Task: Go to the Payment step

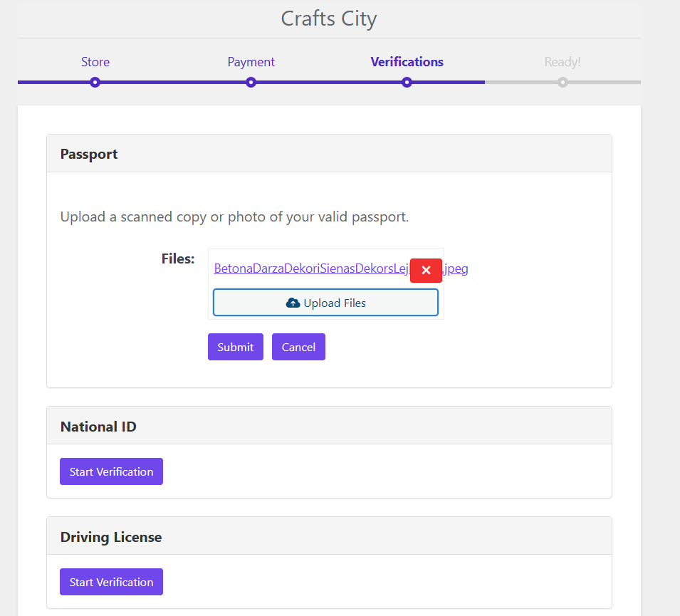Action: (x=251, y=62)
